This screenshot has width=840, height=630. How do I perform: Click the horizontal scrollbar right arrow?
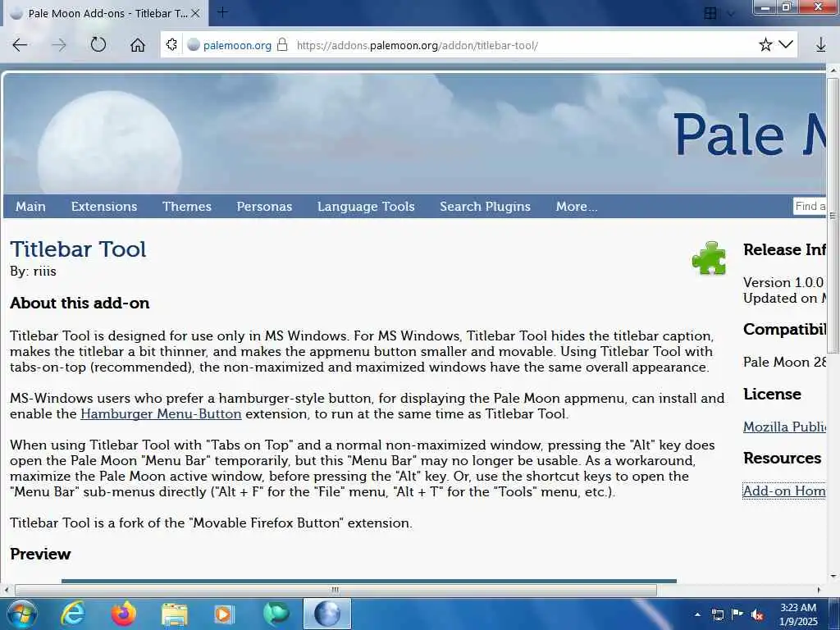click(819, 590)
